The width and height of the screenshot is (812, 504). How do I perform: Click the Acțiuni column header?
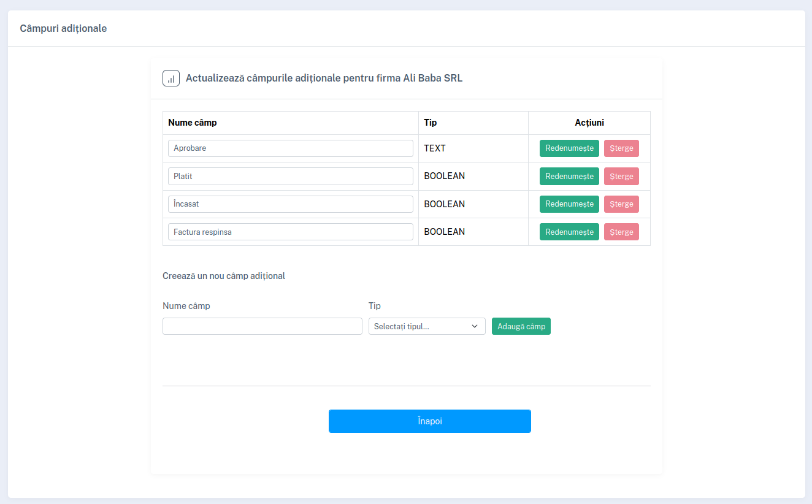click(589, 123)
